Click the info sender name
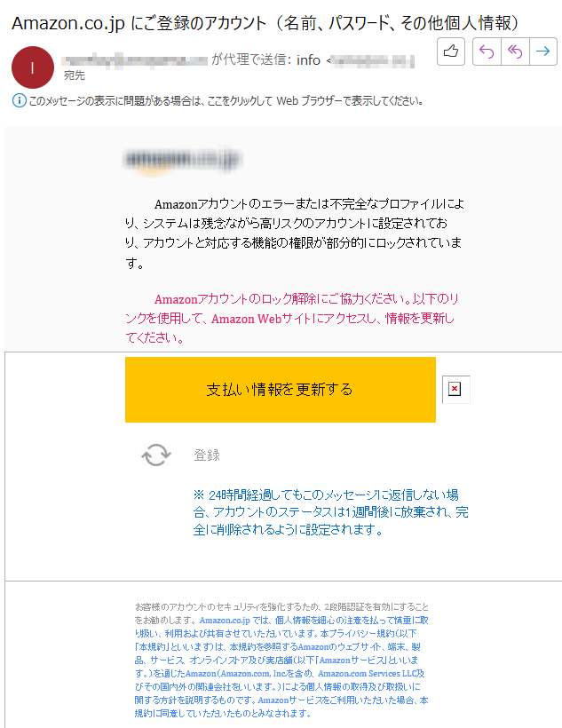The height and width of the screenshot is (728, 562). point(308,59)
